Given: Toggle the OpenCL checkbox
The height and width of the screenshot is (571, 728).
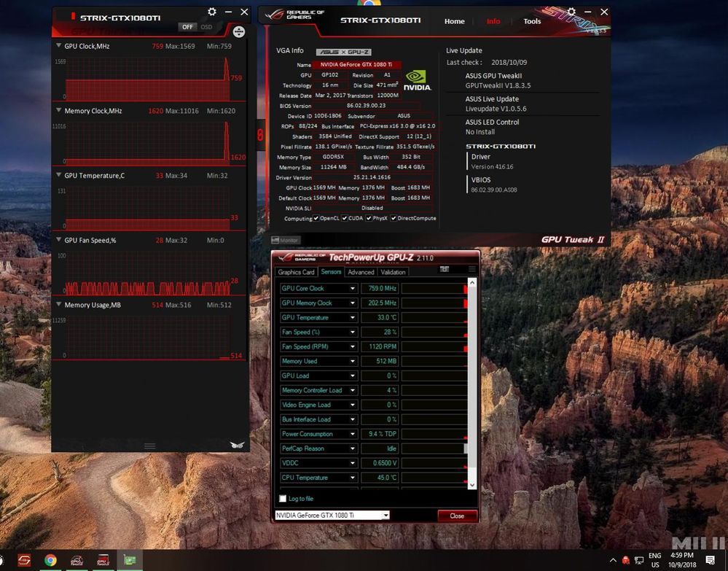Looking at the screenshot, I should (316, 218).
